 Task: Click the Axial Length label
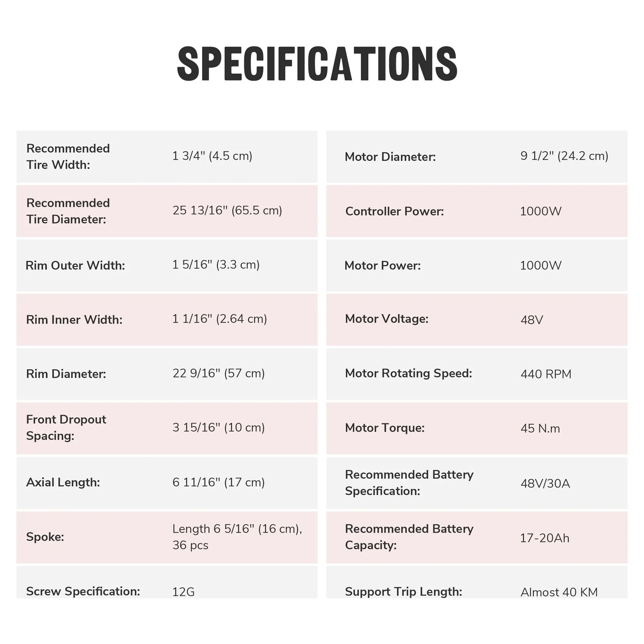click(x=63, y=482)
